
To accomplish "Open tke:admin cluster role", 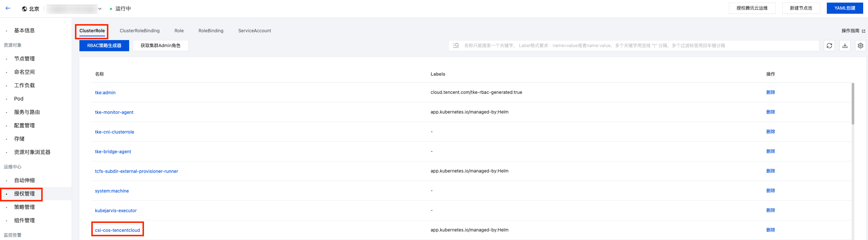I will [105, 93].
